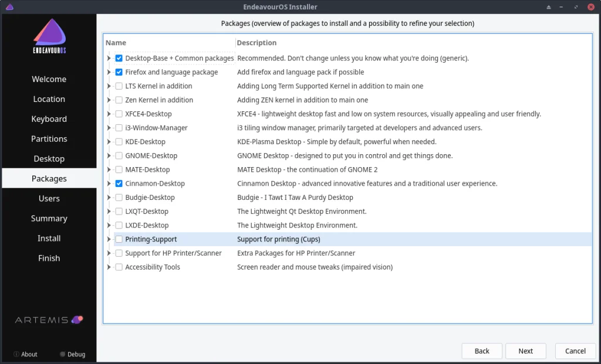The image size is (601, 364).
Task: Enable Support for HP Printer/Scanner checkbox
Action: 119,253
